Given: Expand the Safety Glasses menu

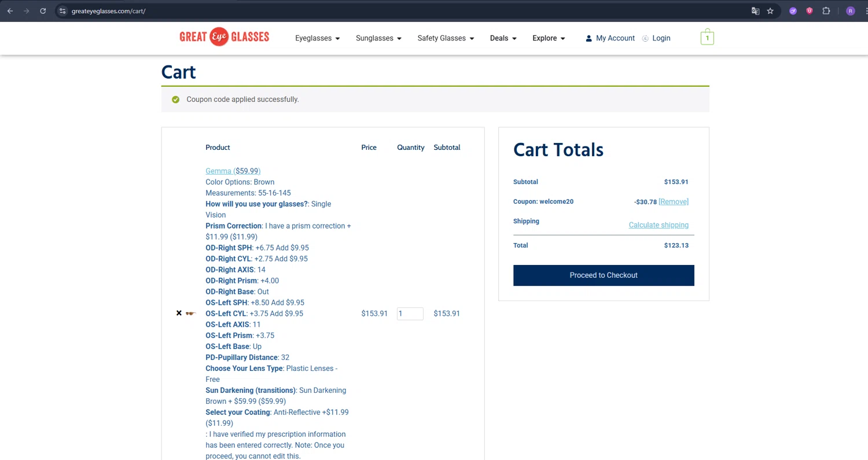Looking at the screenshot, I should point(446,38).
